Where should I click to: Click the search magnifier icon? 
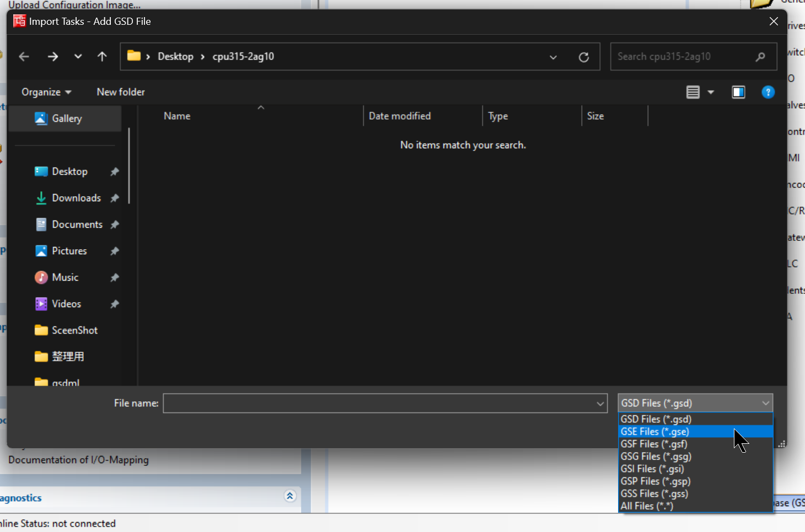click(x=760, y=56)
